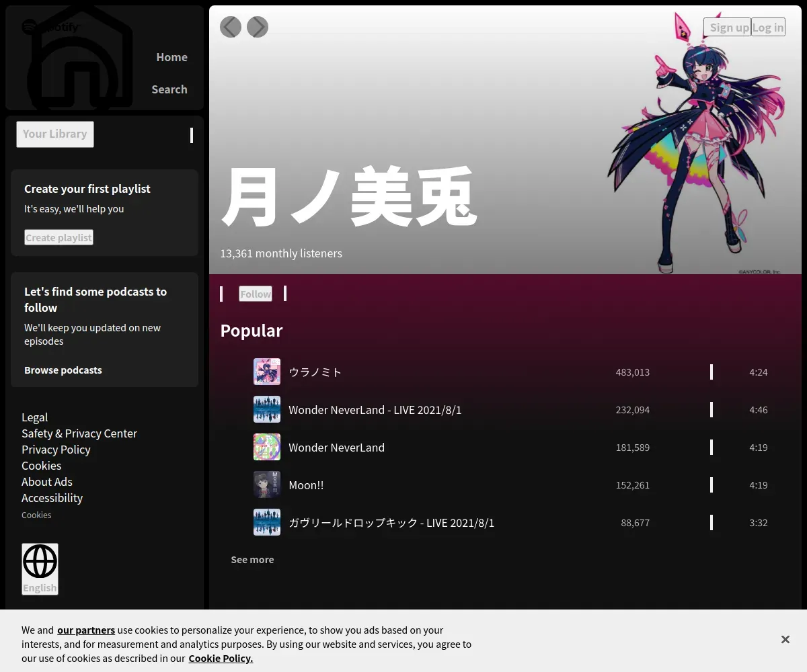This screenshot has width=807, height=672.
Task: Go forward with the right arrow button
Action: 258,27
